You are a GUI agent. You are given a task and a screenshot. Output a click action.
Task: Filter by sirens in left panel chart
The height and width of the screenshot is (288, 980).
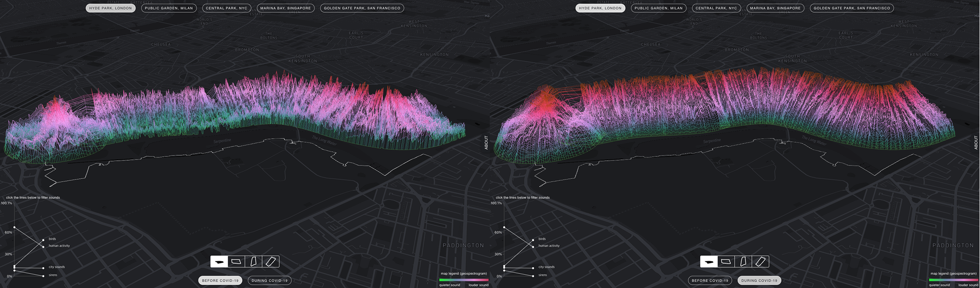coord(53,275)
